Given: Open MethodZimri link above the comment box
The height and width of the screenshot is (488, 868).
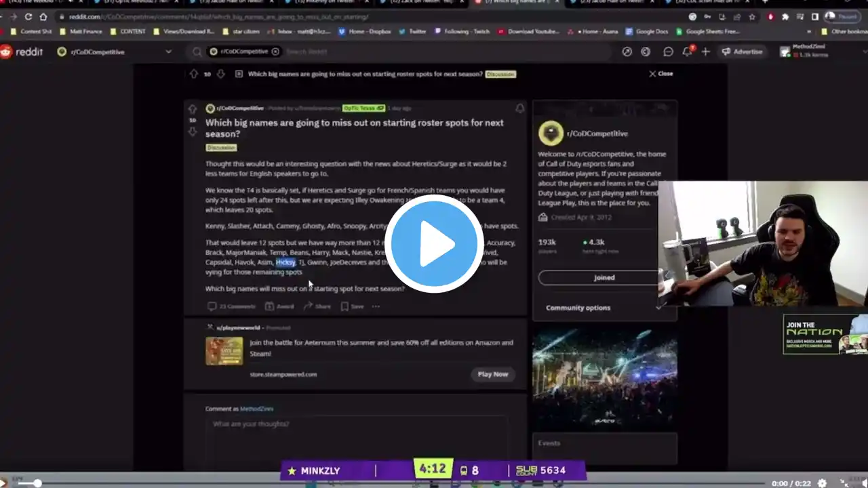Looking at the screenshot, I should pyautogui.click(x=256, y=409).
